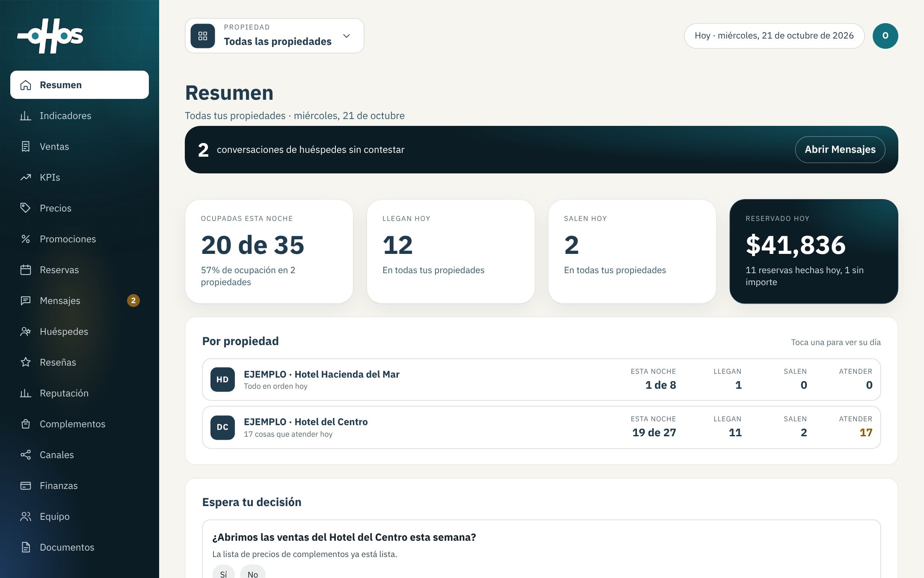Click the Documentos file icon
Viewport: 924px width, 578px height.
(26, 547)
